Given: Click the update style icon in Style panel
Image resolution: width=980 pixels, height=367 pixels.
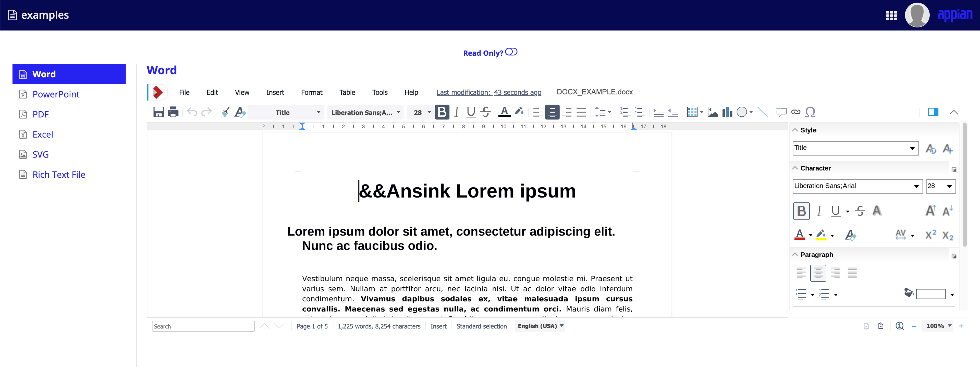Looking at the screenshot, I should [x=930, y=149].
